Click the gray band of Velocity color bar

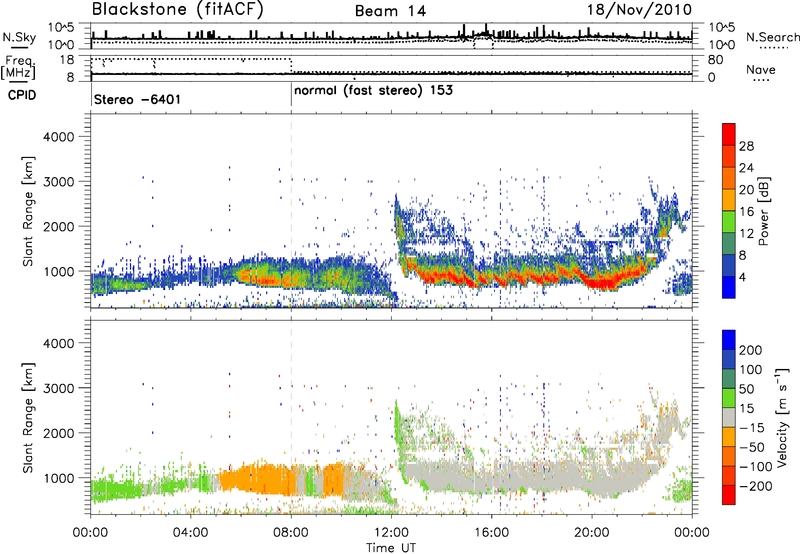pyautogui.click(x=729, y=417)
